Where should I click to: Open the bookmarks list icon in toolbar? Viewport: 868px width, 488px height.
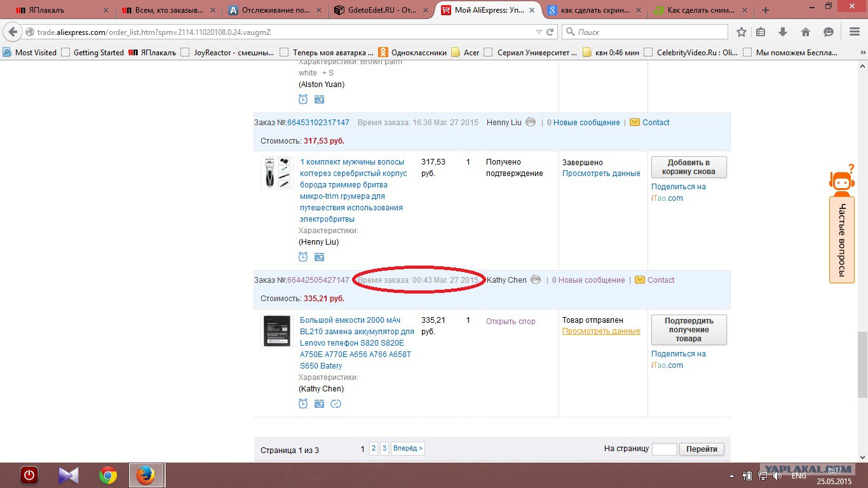click(x=761, y=32)
